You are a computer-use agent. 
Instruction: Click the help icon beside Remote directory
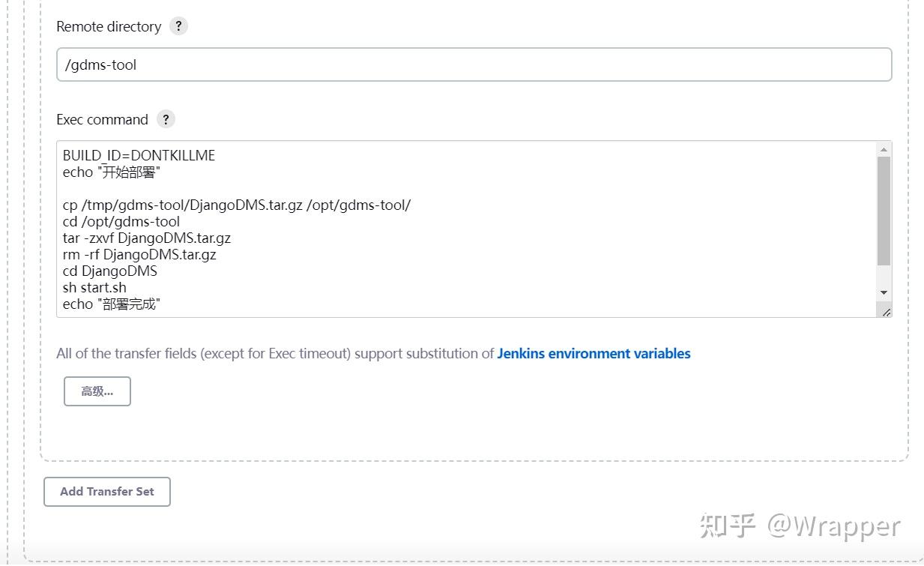[x=178, y=26]
